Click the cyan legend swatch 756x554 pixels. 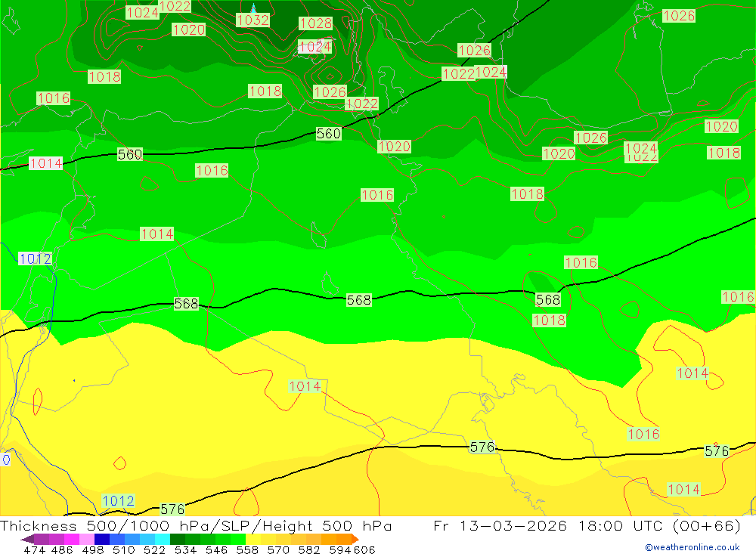point(163,539)
